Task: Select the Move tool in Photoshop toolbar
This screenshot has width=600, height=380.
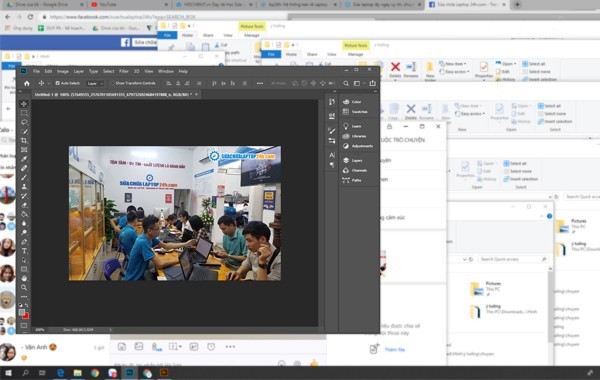Action: tap(24, 104)
